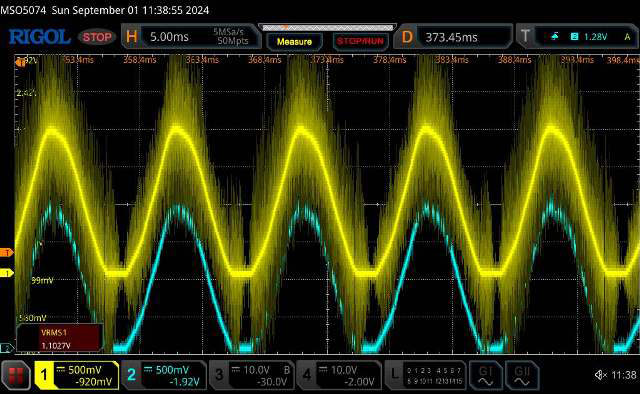This screenshot has height=394, width=640.
Task: Open the GII signal generator icon
Action: tap(522, 376)
